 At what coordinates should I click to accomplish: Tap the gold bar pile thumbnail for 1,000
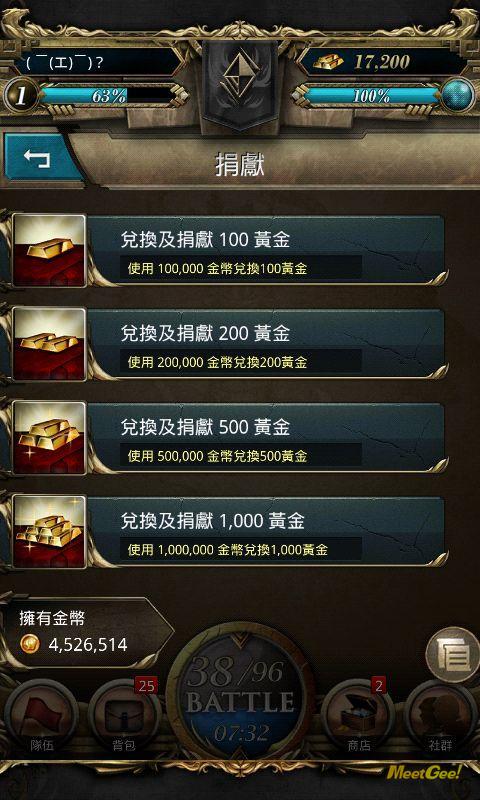[49, 532]
